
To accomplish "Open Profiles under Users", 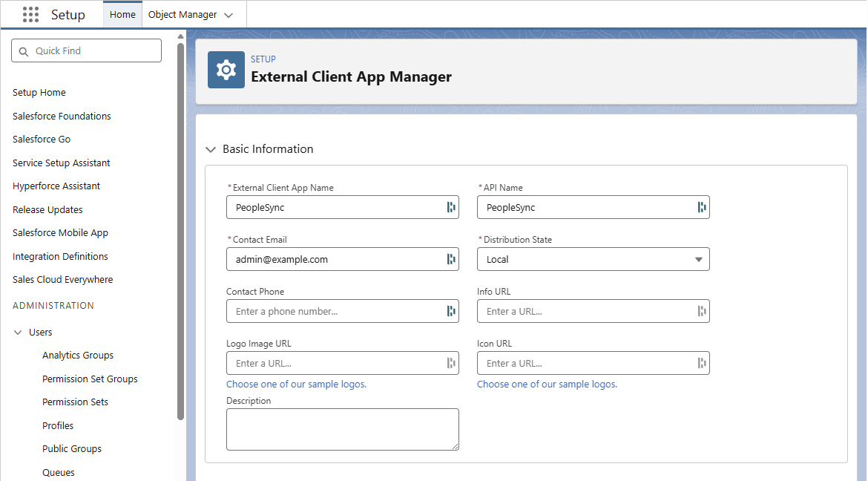I will pos(58,425).
